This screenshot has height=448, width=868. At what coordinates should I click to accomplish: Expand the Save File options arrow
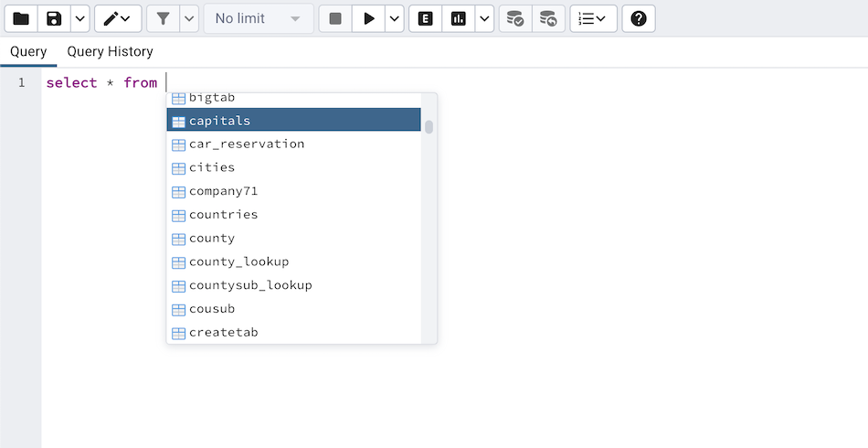(x=79, y=18)
